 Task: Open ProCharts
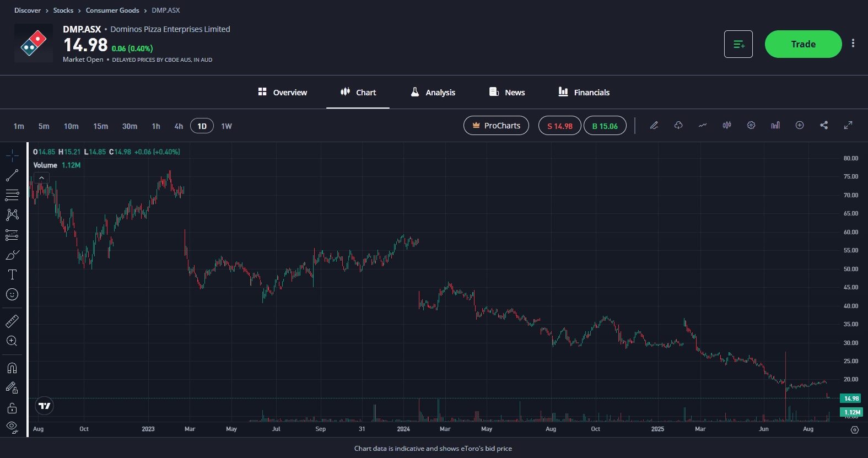[x=496, y=126]
